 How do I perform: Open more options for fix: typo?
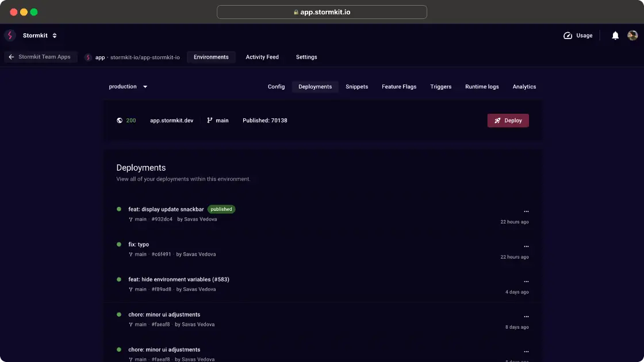coord(526,247)
